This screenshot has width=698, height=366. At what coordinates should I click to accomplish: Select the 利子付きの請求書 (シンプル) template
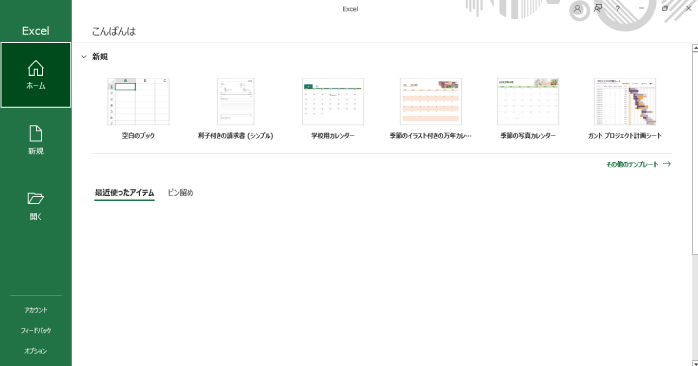235,102
